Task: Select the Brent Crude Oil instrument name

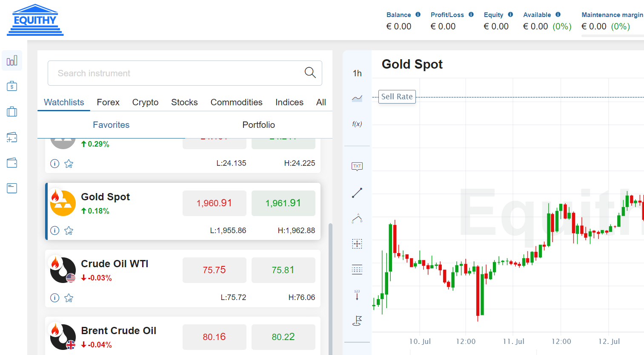Action: click(119, 331)
